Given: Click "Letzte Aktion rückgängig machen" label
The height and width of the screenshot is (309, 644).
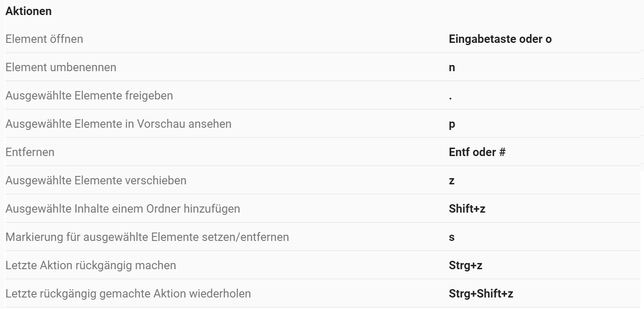Looking at the screenshot, I should pos(91,265).
